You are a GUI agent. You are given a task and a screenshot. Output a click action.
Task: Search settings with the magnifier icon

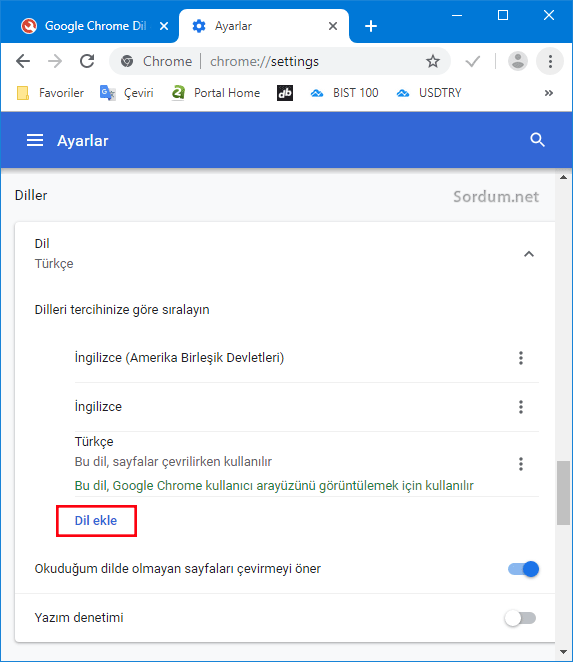537,140
